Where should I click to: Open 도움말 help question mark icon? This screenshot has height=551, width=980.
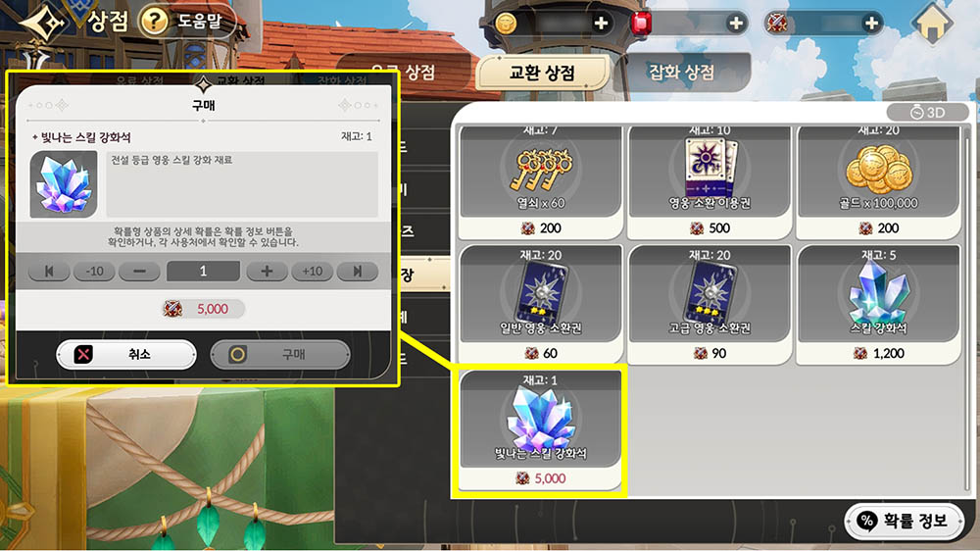coord(154,22)
